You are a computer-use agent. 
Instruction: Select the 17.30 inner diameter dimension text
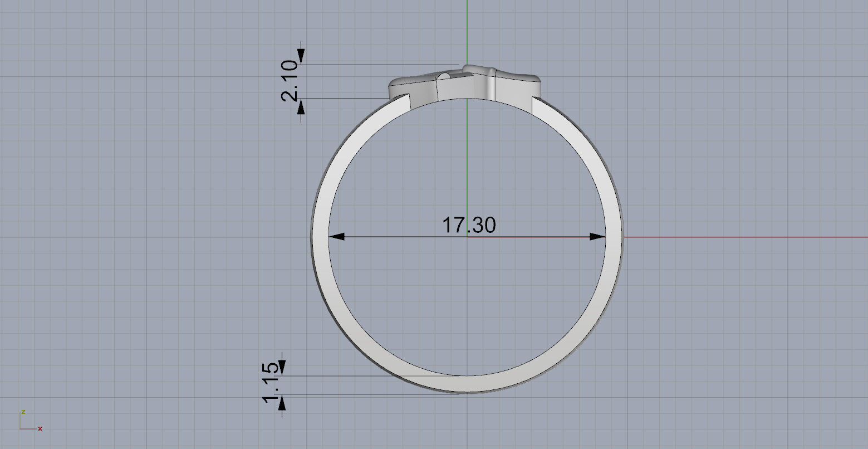point(469,226)
